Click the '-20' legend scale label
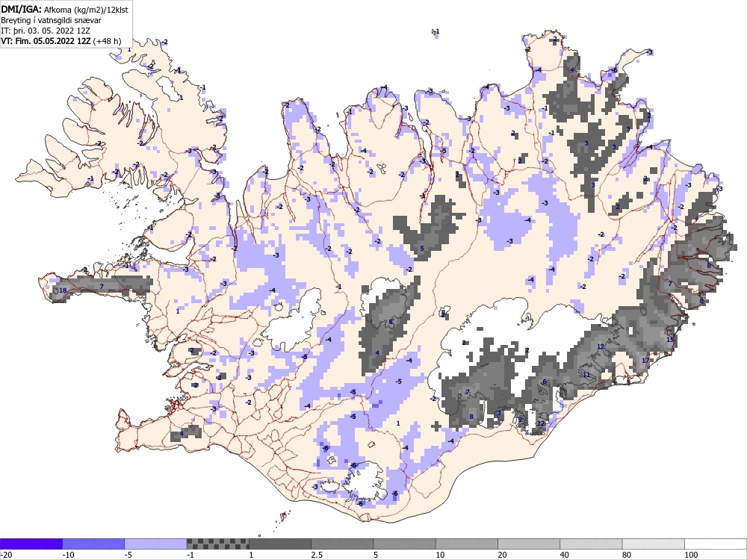This screenshot has height=560, width=747. pyautogui.click(x=6, y=555)
